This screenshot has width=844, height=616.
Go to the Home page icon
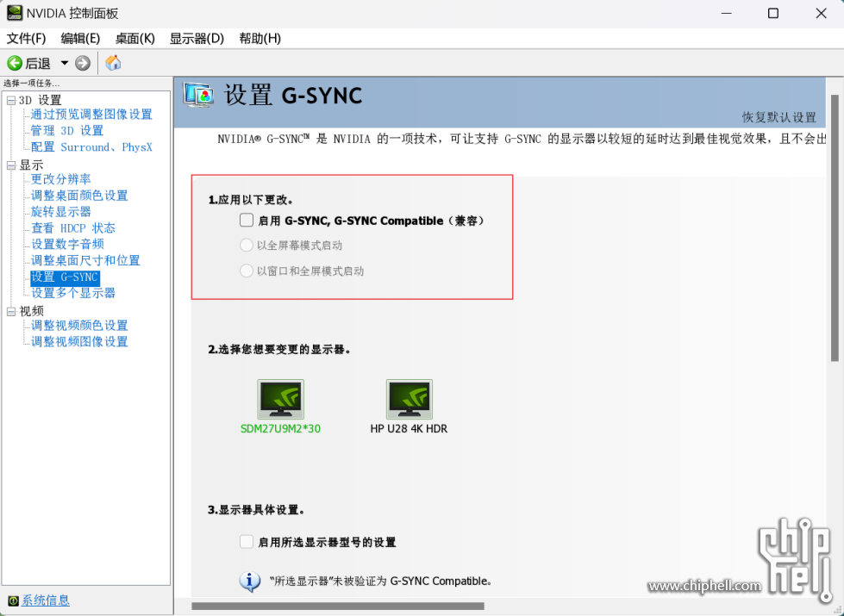coord(113,63)
